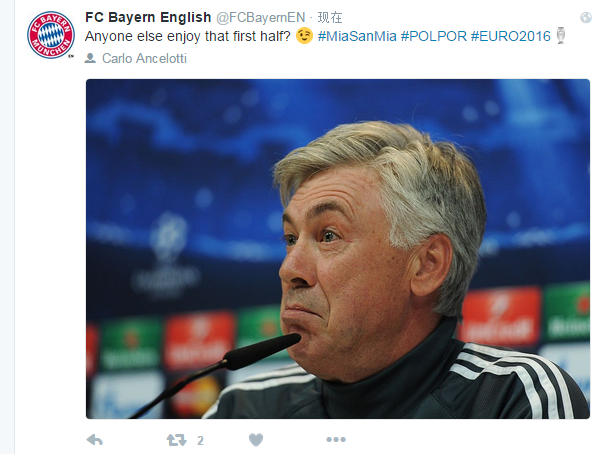Click the tweet text about first half

point(188,36)
